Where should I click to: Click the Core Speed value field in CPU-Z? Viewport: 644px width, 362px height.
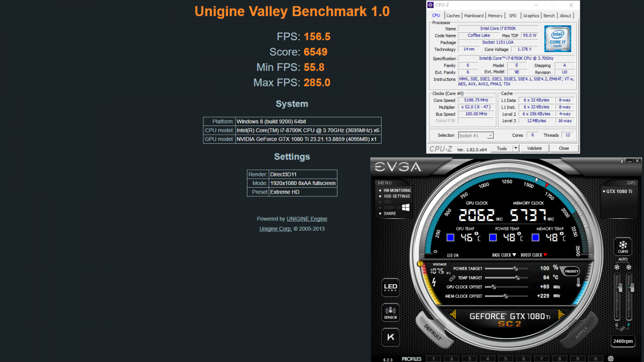477,100
